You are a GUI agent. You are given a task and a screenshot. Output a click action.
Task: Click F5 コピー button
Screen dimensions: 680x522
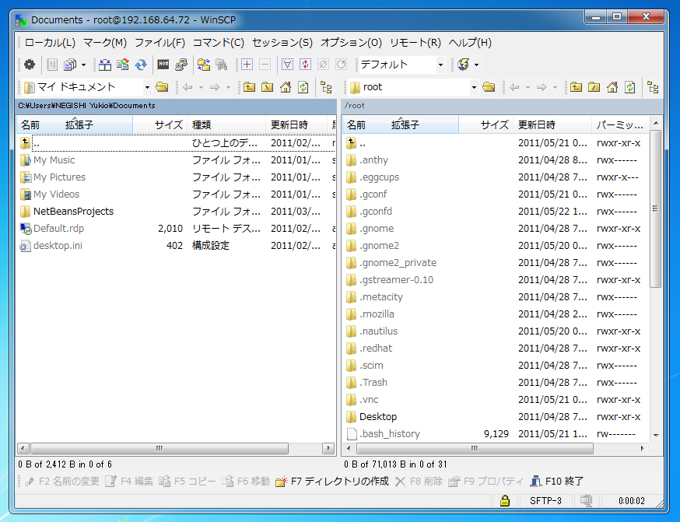(x=187, y=481)
